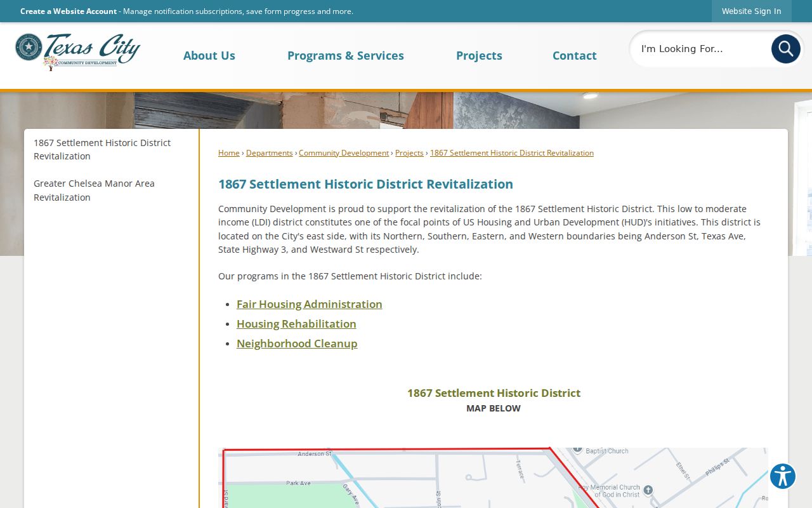Click the Texas City Community Development logo
The height and width of the screenshot is (508, 812).
point(77,51)
